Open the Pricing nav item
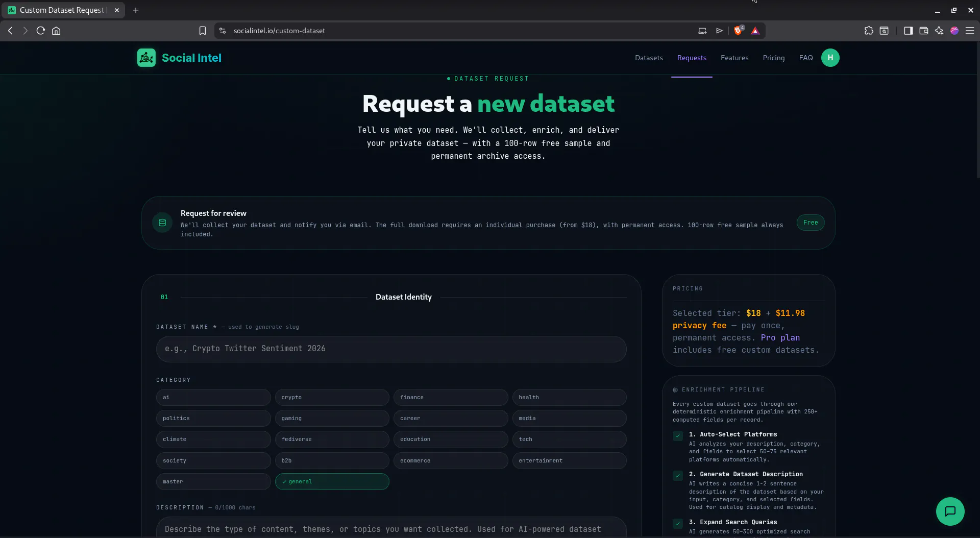The height and width of the screenshot is (538, 980). click(x=773, y=58)
